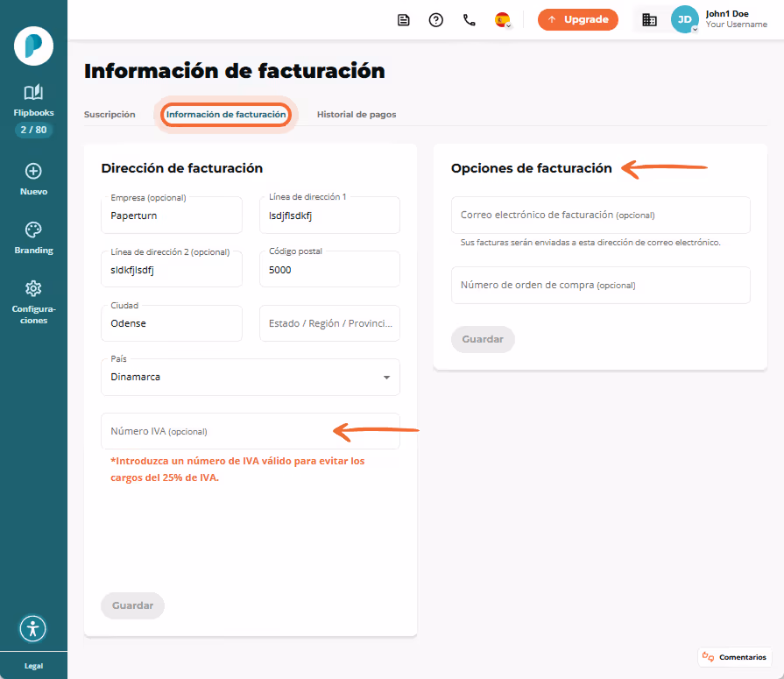
Task: Click the Número de orden de compra field
Action: click(x=601, y=285)
